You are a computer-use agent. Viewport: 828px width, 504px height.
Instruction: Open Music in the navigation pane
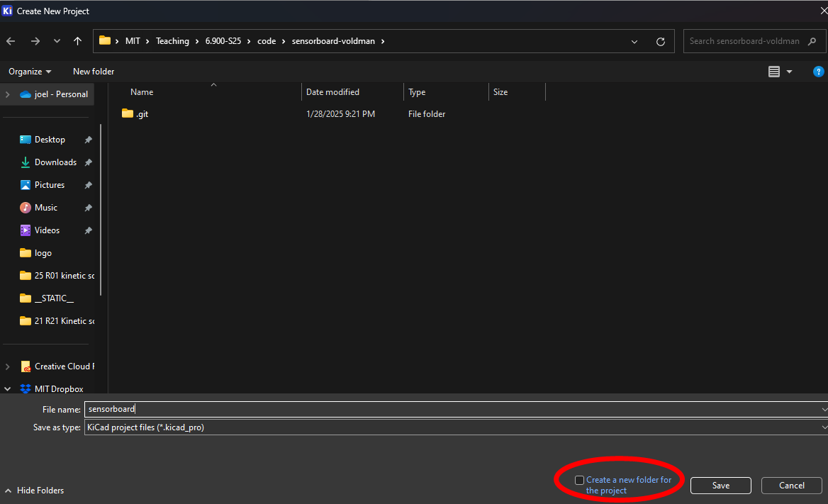tap(45, 208)
